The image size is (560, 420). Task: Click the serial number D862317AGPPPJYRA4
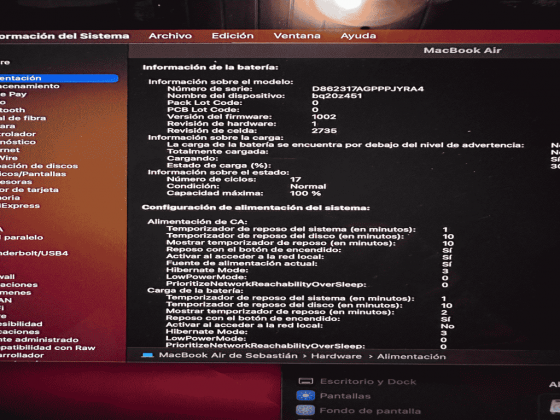368,89
